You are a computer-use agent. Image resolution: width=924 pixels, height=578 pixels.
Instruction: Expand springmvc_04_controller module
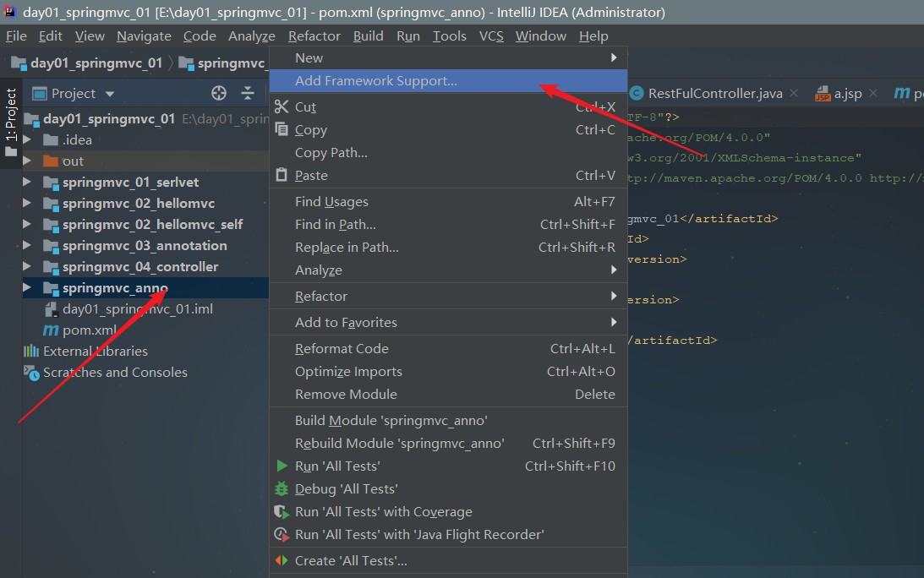click(x=26, y=267)
